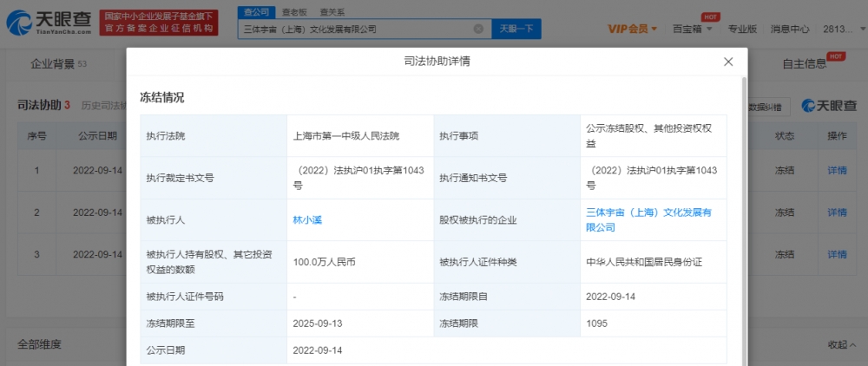Click the 100.0万人民币 value
Screen dimensions: 868x366
tap(324, 262)
